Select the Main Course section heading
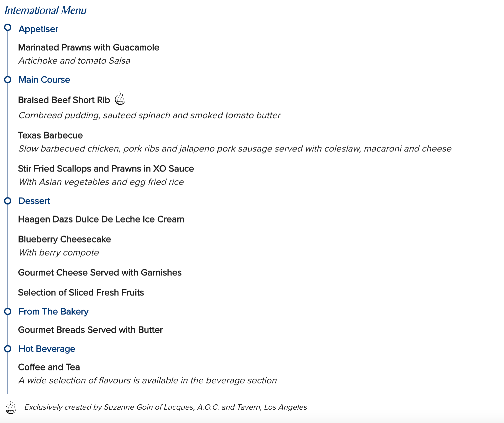504x423 pixels. click(44, 80)
